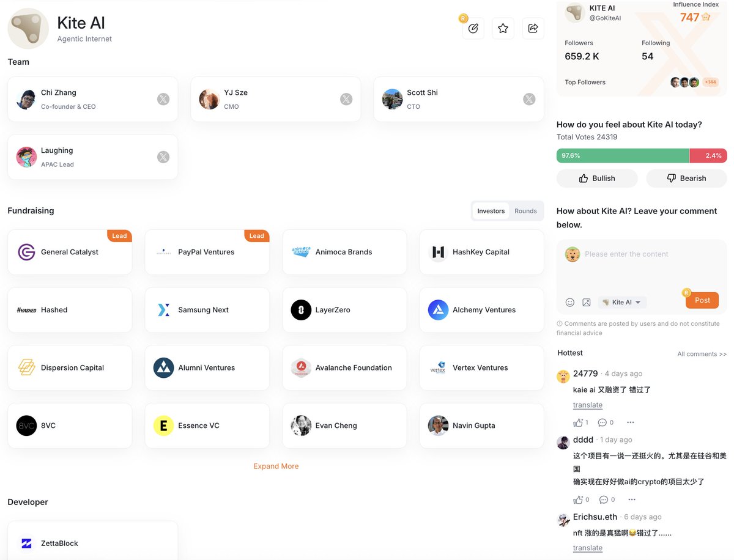The image size is (734, 560).
Task: Click the green bullish vote bar
Action: (623, 155)
